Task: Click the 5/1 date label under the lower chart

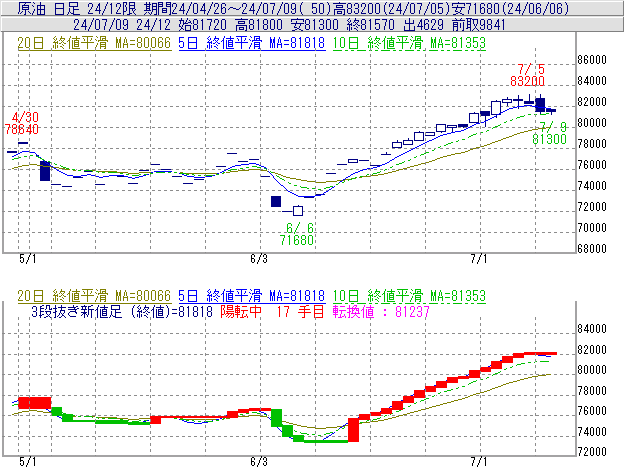Action: [27, 462]
